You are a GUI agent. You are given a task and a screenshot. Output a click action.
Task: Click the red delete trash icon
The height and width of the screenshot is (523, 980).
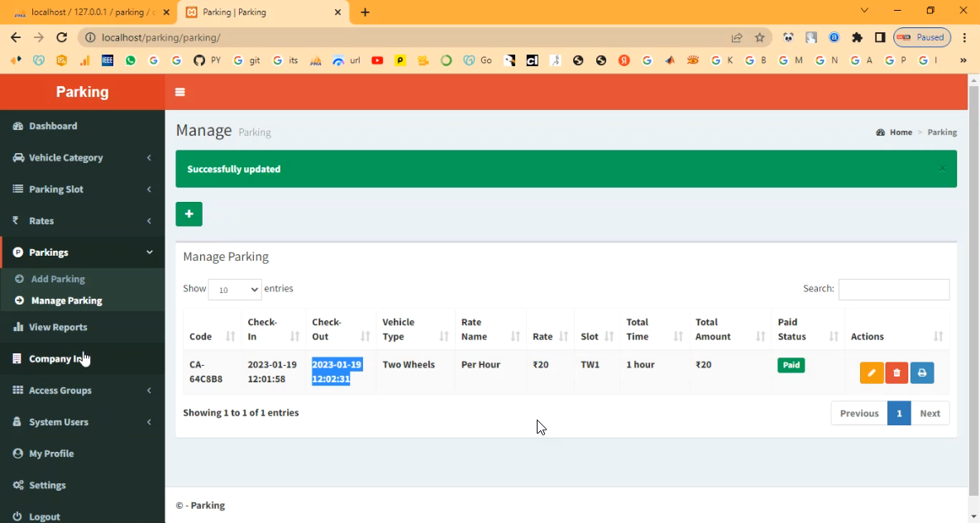[x=896, y=373]
